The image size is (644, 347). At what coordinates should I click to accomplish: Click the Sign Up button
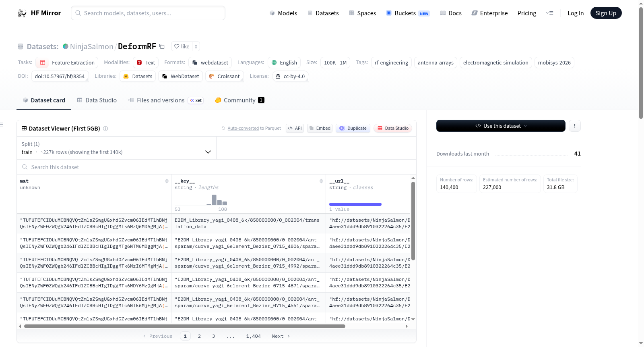tap(606, 13)
